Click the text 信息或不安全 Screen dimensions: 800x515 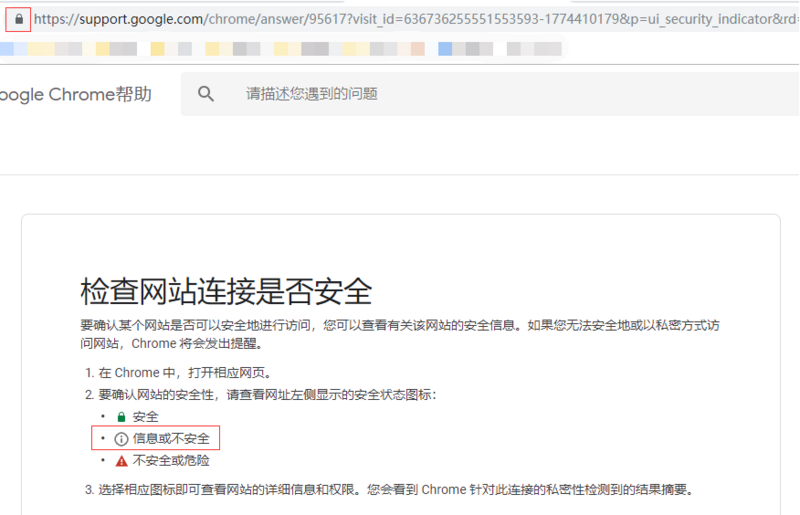[171, 438]
